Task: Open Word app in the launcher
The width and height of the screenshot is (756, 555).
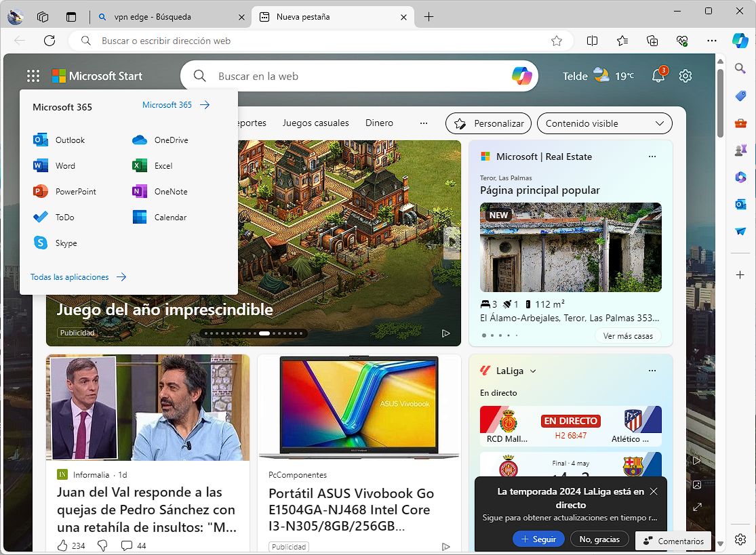Action: coord(54,166)
